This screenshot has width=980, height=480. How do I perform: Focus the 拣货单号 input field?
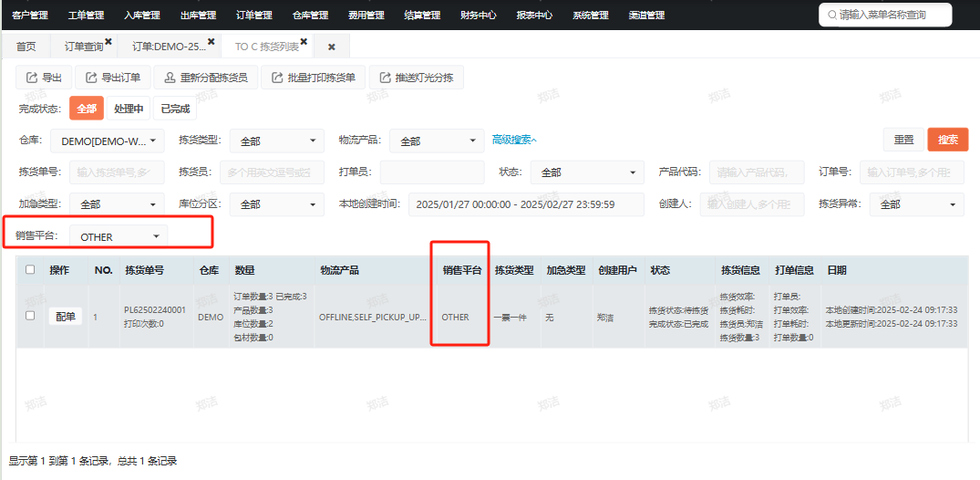coord(117,172)
